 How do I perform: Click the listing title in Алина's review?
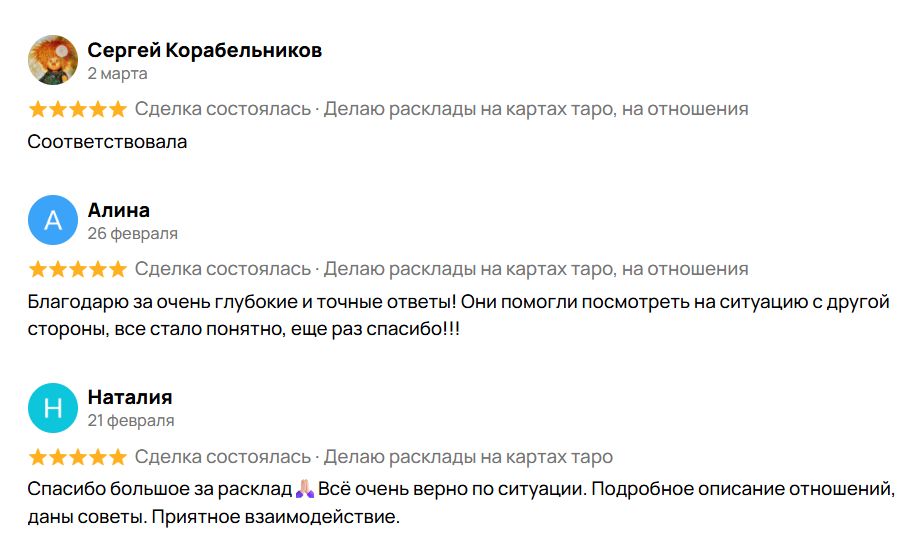pyautogui.click(x=536, y=269)
